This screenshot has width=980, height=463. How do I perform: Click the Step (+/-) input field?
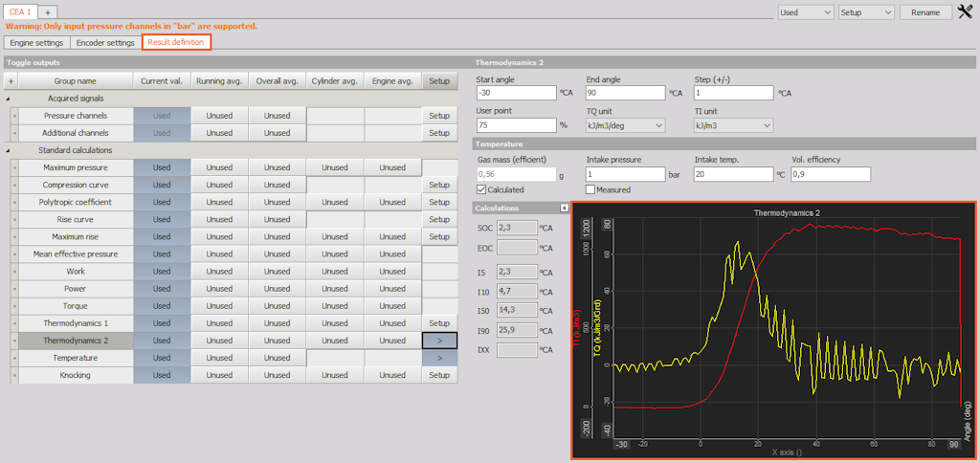[734, 93]
